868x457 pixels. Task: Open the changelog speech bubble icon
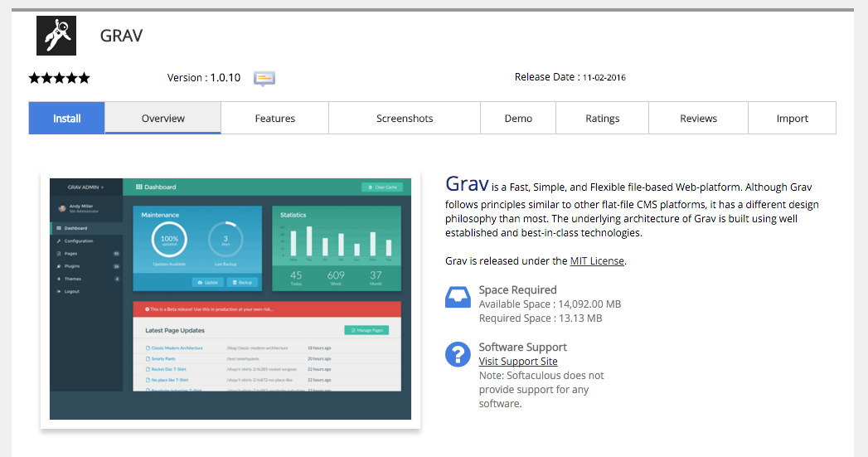(264, 79)
